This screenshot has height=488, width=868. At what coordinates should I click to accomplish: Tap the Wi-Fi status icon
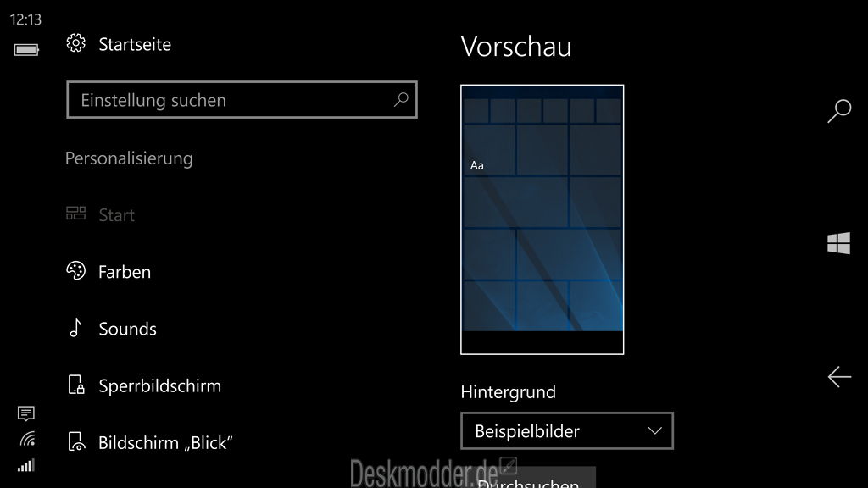[26, 439]
